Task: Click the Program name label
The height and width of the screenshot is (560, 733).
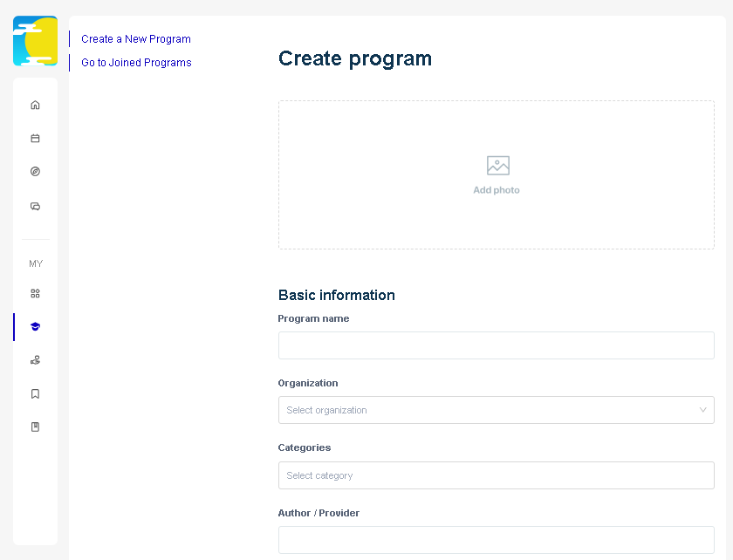Action: [313, 318]
